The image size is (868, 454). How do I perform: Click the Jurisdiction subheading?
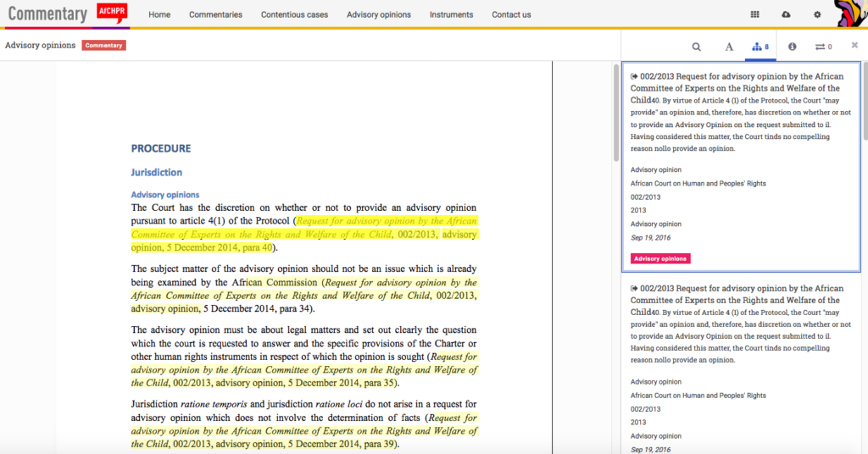coord(156,173)
